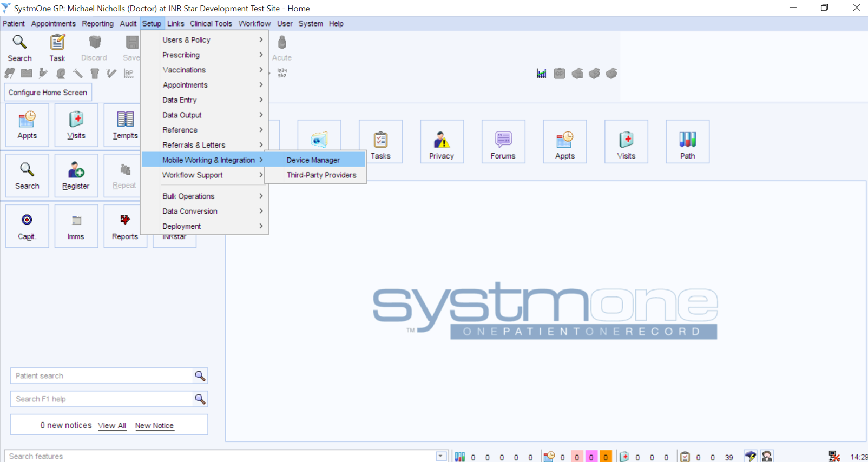The width and height of the screenshot is (868, 462).
Task: Click the orange 0 status bar counter
Action: pyautogui.click(x=606, y=457)
